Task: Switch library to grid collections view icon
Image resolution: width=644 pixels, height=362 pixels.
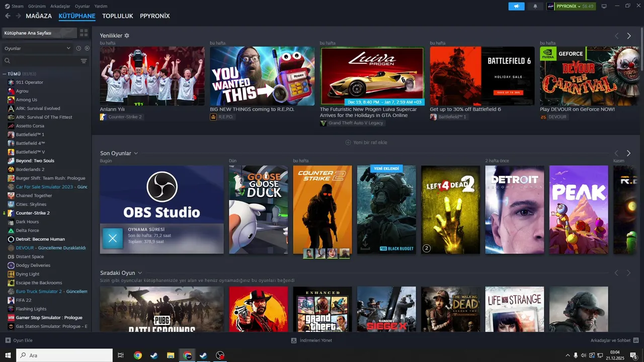Action: pyautogui.click(x=84, y=33)
